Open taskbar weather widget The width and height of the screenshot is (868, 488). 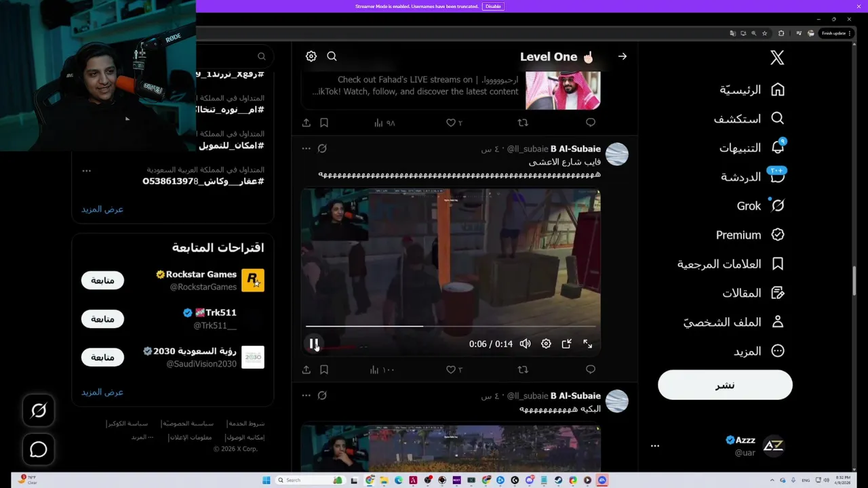pyautogui.click(x=27, y=480)
